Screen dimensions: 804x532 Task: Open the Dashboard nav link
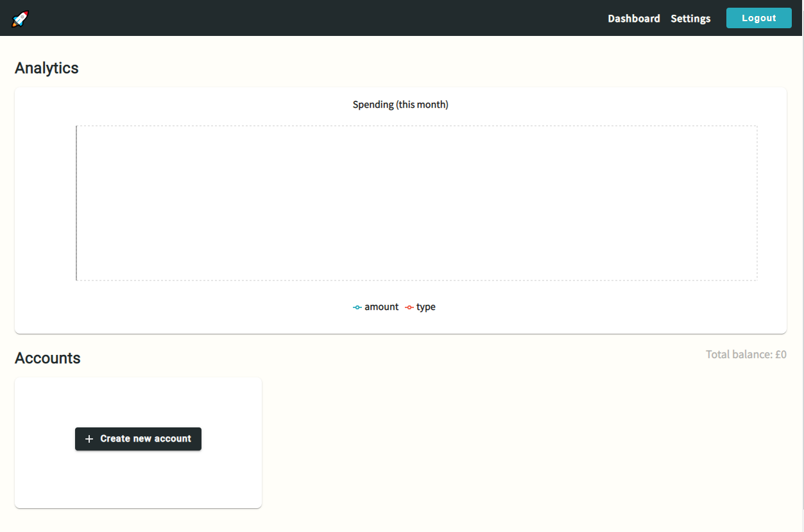coord(634,19)
